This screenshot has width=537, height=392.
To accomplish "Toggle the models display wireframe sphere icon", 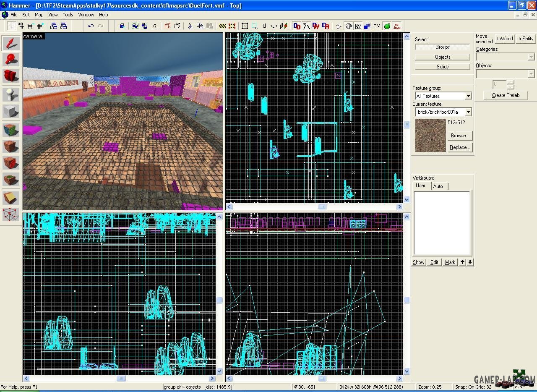I will 348,26.
